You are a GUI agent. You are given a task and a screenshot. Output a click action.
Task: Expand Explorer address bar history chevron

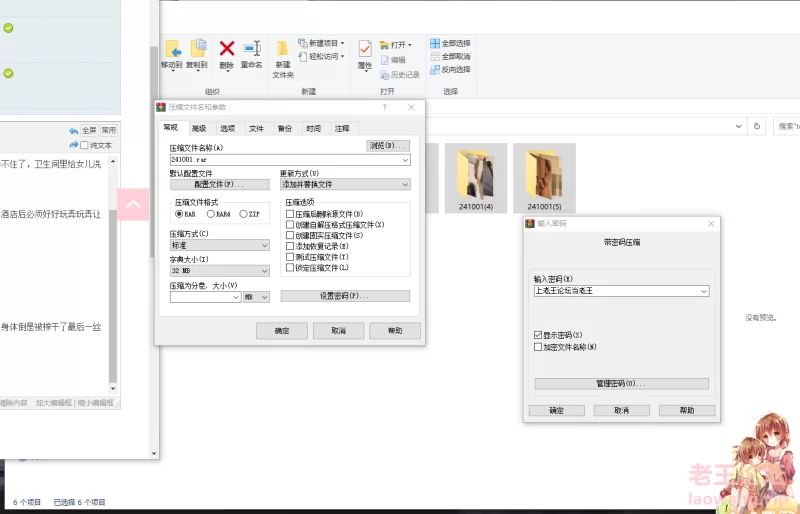tap(738, 126)
